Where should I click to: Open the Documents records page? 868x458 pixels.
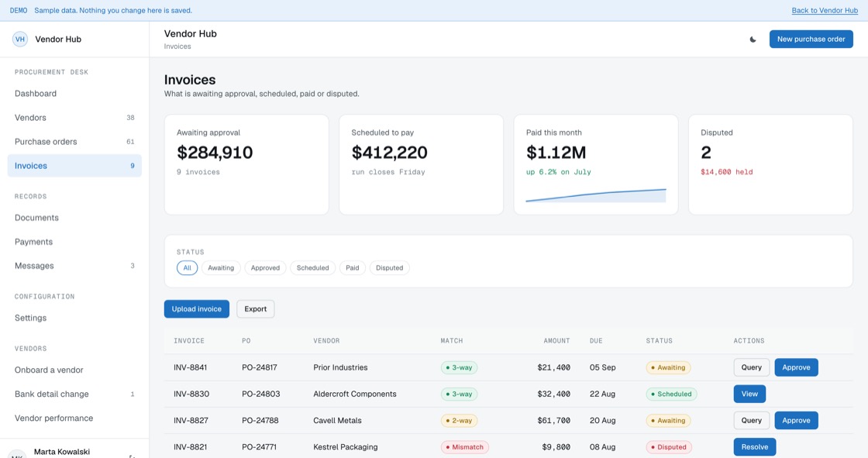(x=74, y=218)
